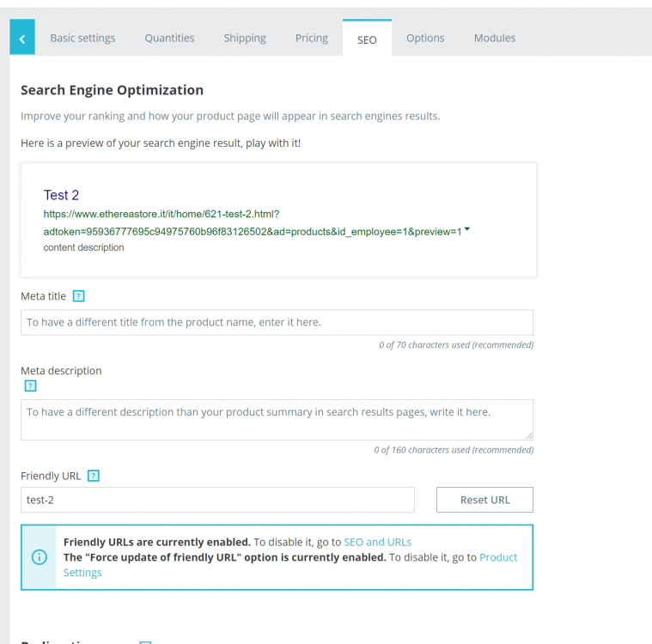Focus the Friendly URL field containing test-2
Viewport: 652px width, 644px height.
click(x=217, y=500)
